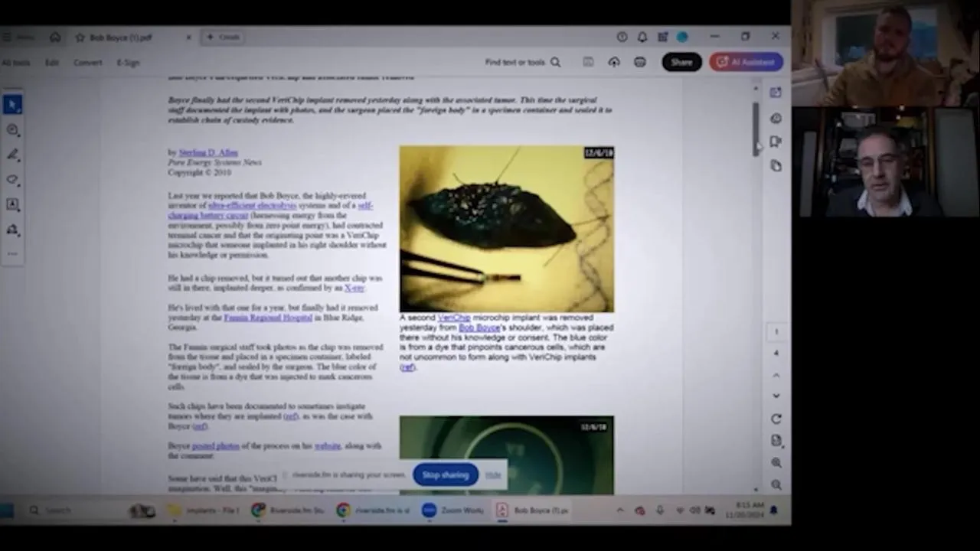
Task: Open the top icon in right panel rail
Action: (776, 93)
